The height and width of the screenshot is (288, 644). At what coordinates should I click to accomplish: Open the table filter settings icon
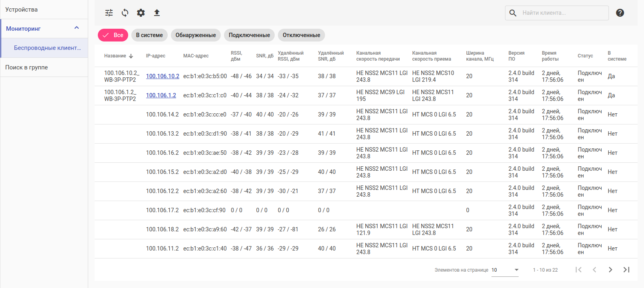109,13
